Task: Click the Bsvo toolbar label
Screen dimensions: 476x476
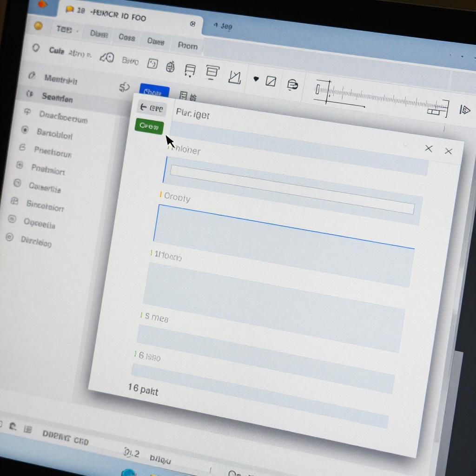Action: pos(130,60)
